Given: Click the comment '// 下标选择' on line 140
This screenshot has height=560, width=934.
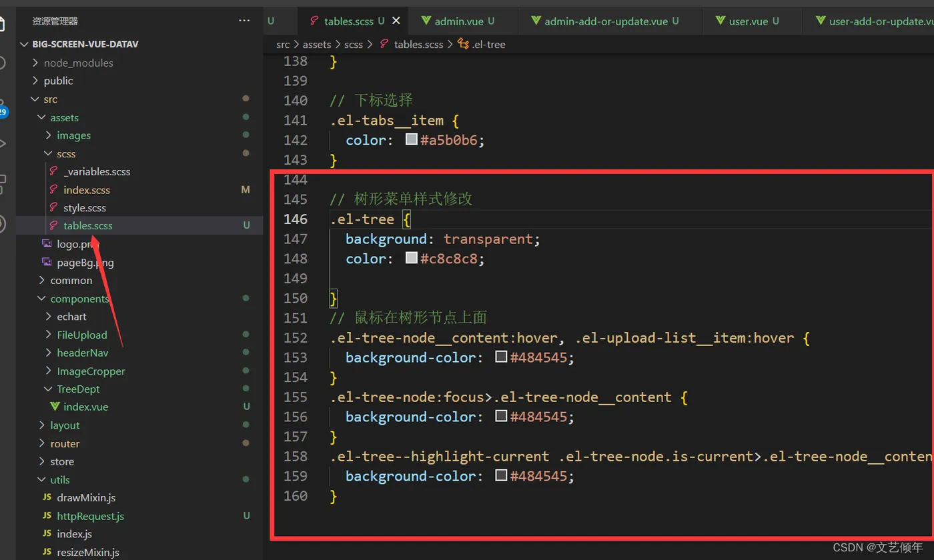Looking at the screenshot, I should coord(372,101).
